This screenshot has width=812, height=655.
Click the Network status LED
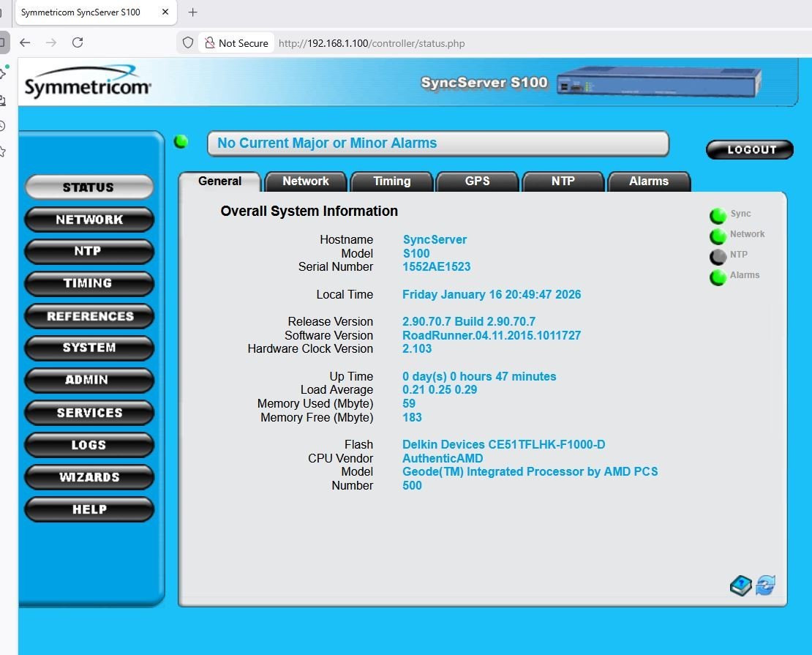click(x=718, y=236)
